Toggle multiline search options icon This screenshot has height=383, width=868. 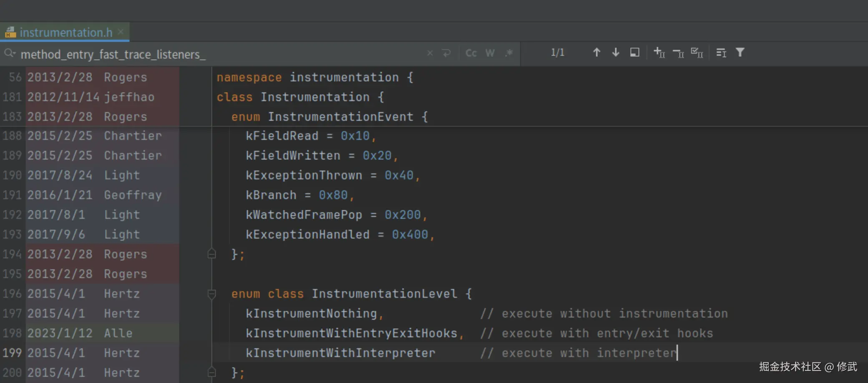pos(721,53)
